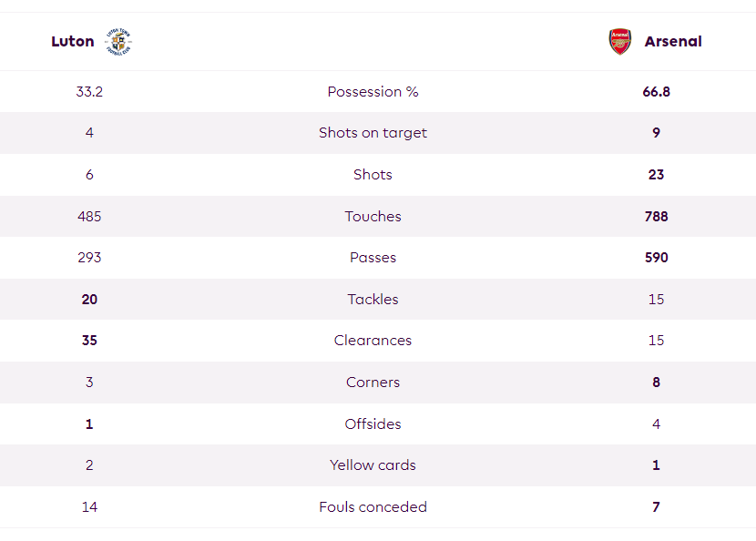
Task: Click Arsenal's 788 touches value
Action: (x=656, y=216)
